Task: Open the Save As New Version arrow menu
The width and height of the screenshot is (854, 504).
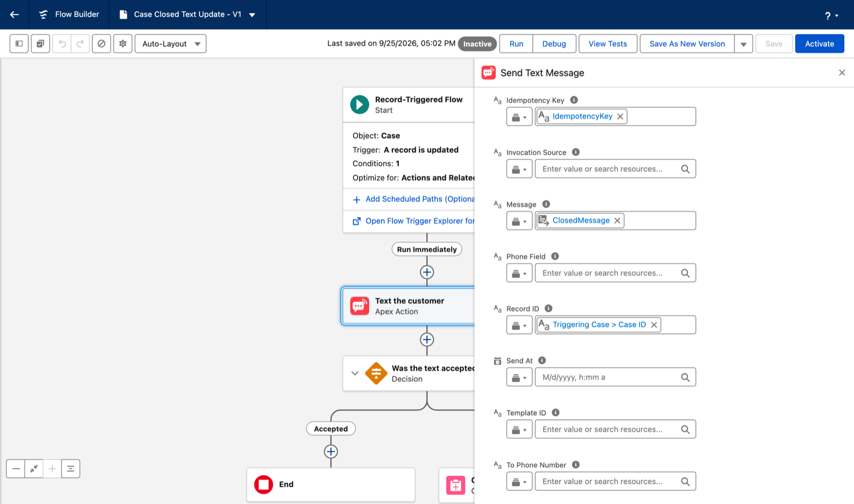Action: (x=744, y=44)
